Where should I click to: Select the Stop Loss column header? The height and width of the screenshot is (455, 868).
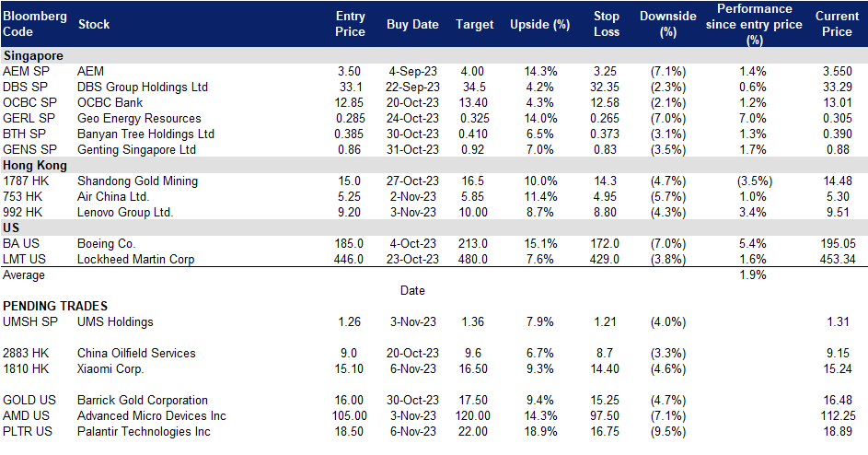point(607,24)
